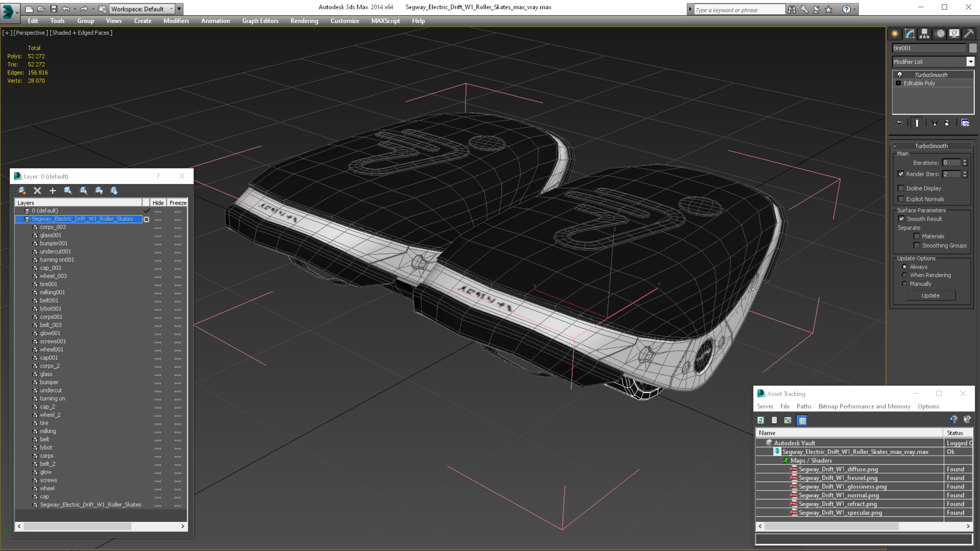Open the Rendering menu
This screenshot has width=980, height=551.
[x=304, y=21]
